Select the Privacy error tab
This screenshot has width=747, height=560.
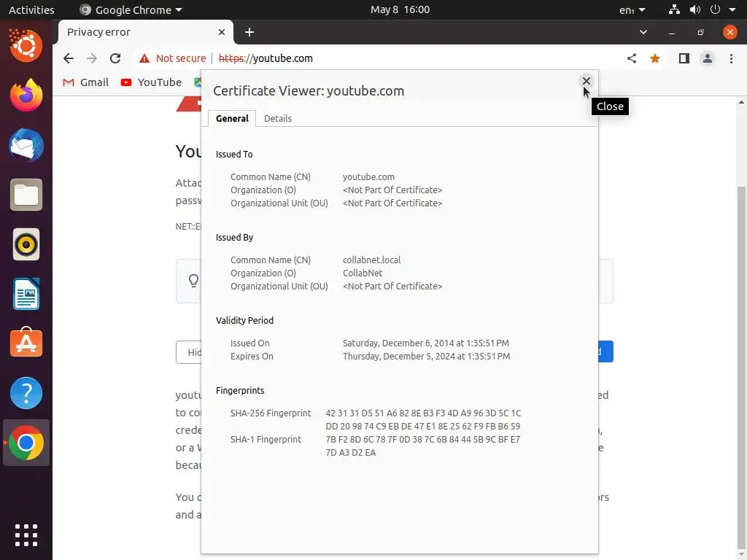click(x=146, y=32)
